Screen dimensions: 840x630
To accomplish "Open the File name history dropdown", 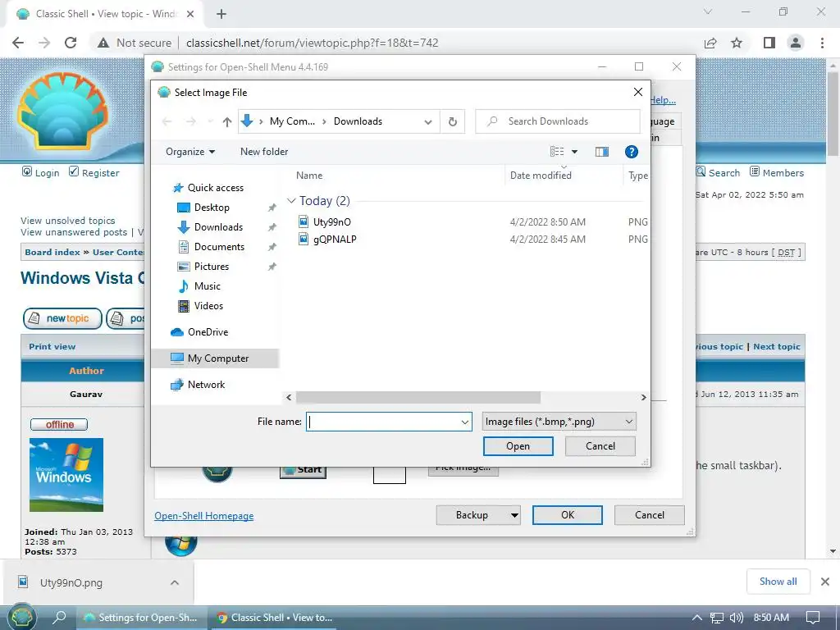I will [464, 422].
